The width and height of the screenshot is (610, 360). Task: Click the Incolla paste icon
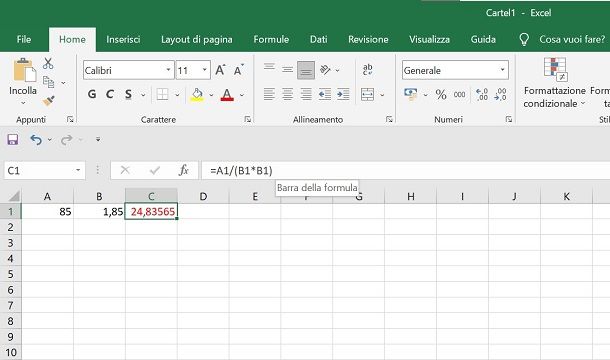tap(24, 71)
